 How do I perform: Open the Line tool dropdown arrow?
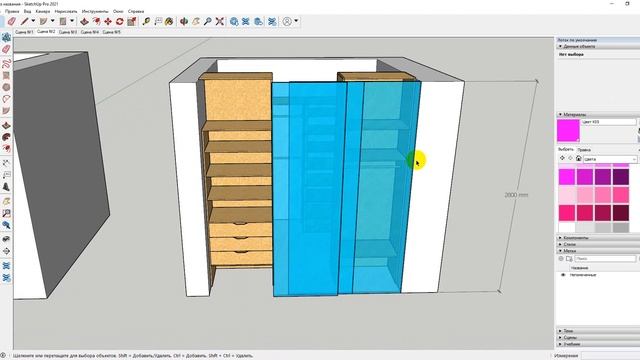pyautogui.click(x=33, y=21)
